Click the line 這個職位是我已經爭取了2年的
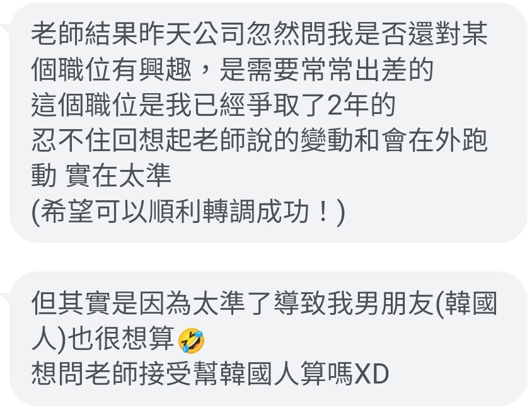This screenshot has height=415, width=532. tap(214, 105)
